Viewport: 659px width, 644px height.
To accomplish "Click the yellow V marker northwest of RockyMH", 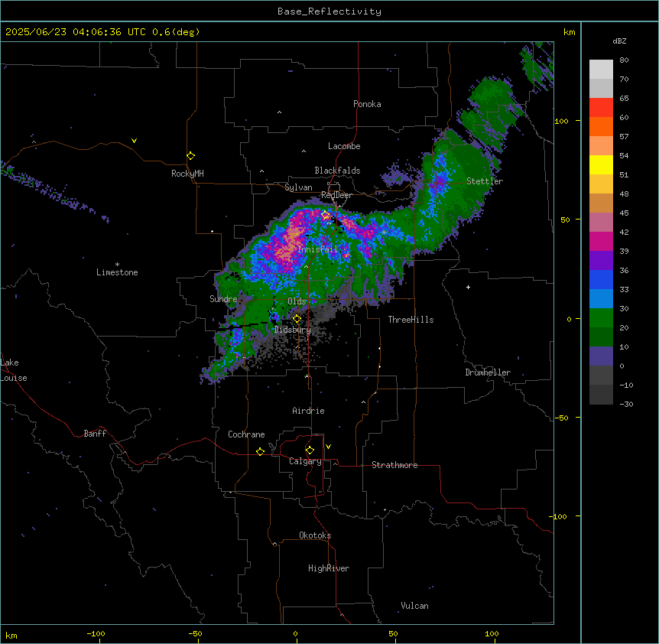I will (134, 141).
